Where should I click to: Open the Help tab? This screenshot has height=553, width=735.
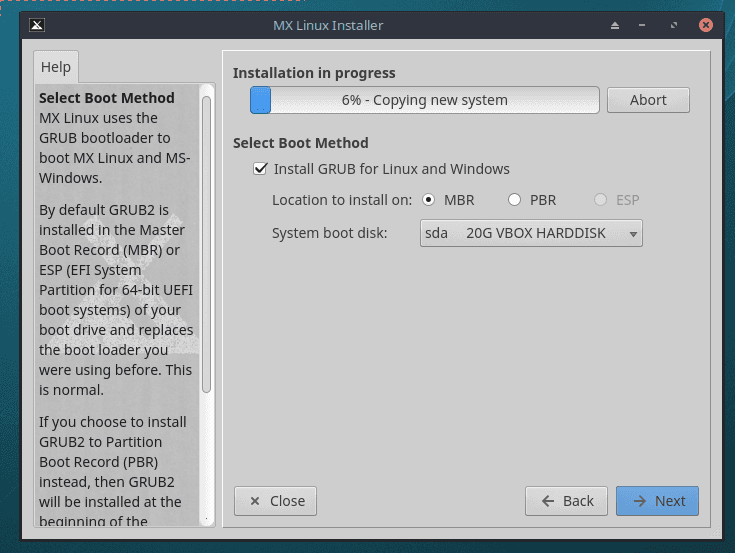(x=56, y=67)
